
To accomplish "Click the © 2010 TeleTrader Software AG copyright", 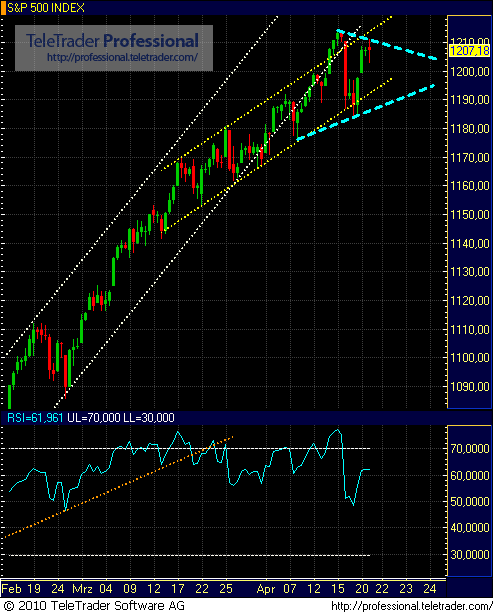I will coord(93,606).
